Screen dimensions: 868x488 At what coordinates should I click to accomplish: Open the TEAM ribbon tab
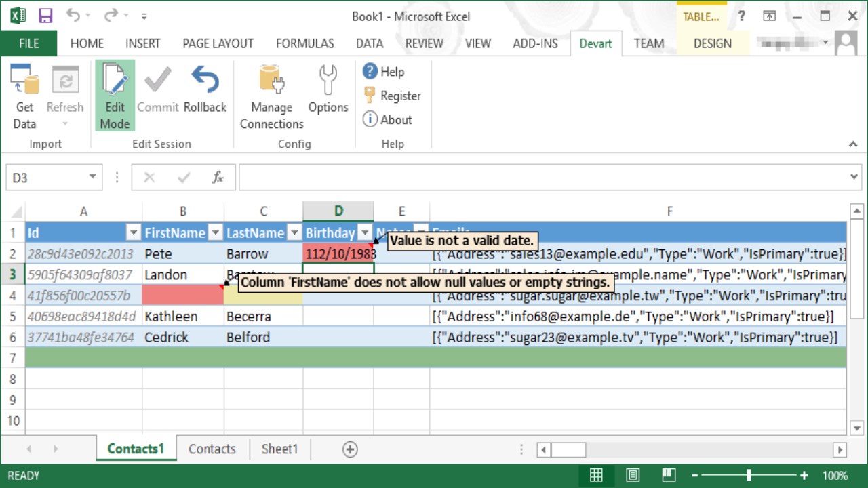(649, 43)
